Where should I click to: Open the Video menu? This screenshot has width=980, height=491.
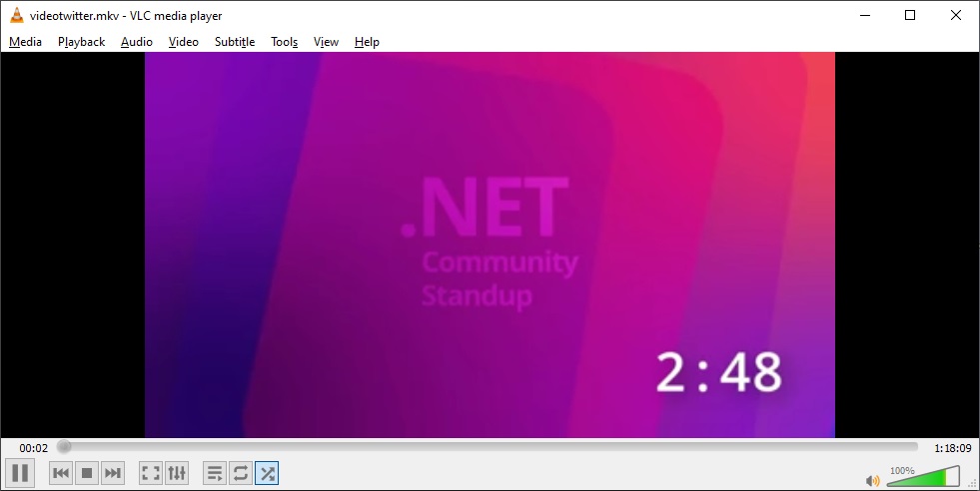(184, 42)
